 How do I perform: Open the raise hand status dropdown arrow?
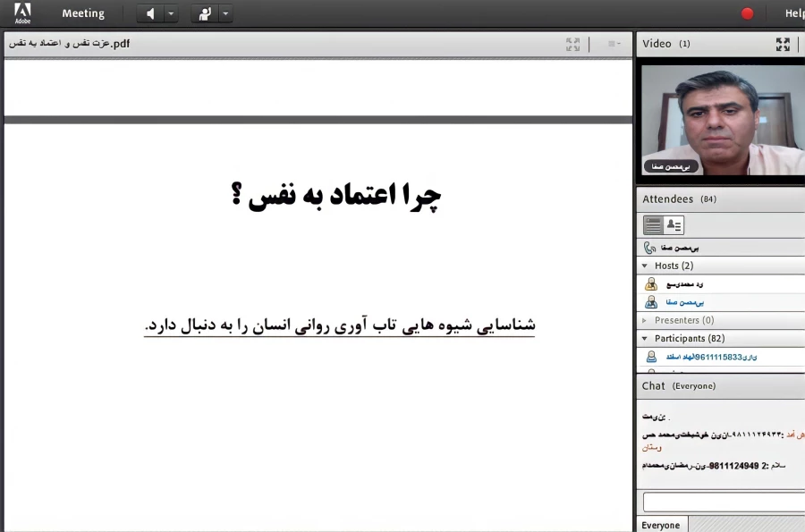click(225, 13)
